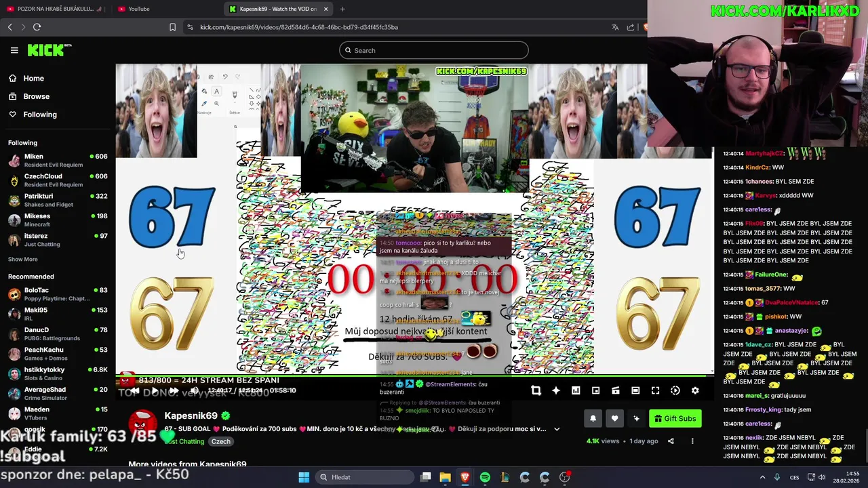The image size is (868, 488).
Task: Open recommended channel BoloTac
Action: (58, 294)
